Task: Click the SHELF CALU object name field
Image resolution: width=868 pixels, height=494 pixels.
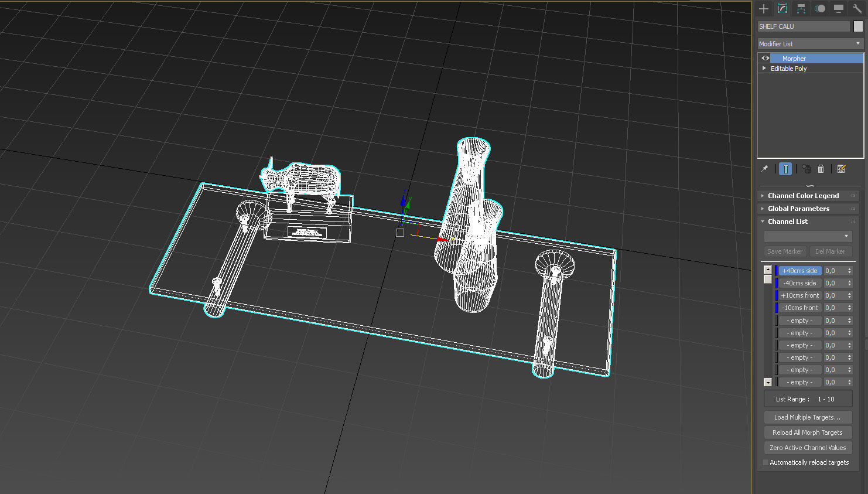Action: point(803,26)
